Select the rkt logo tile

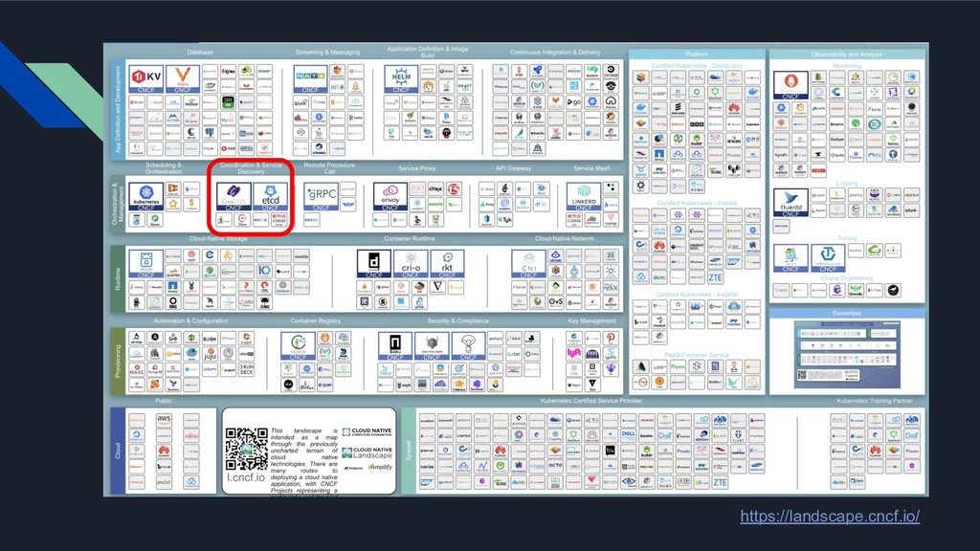coord(447,263)
